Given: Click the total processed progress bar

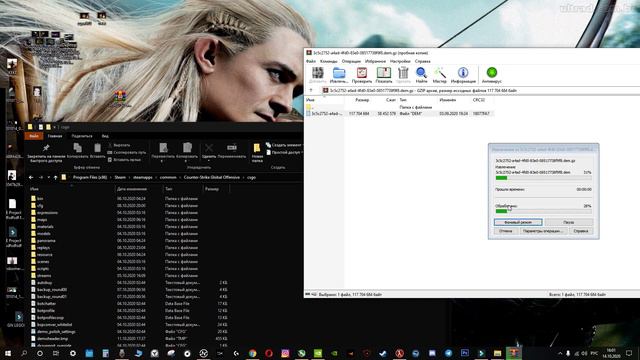Looking at the screenshot, I should [x=543, y=211].
